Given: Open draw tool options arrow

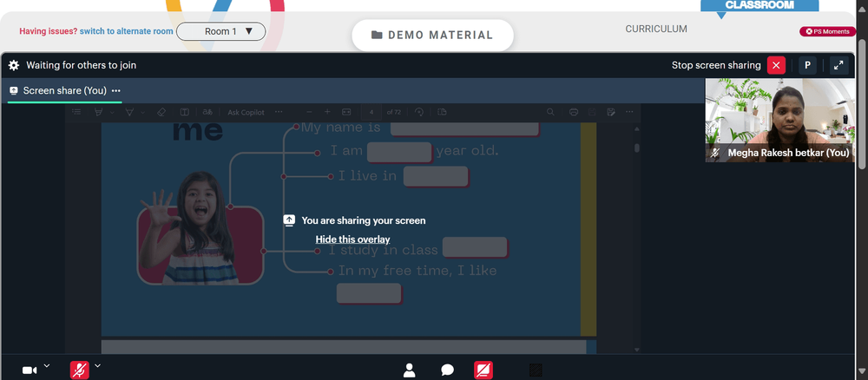Looking at the screenshot, I should pyautogui.click(x=143, y=112).
